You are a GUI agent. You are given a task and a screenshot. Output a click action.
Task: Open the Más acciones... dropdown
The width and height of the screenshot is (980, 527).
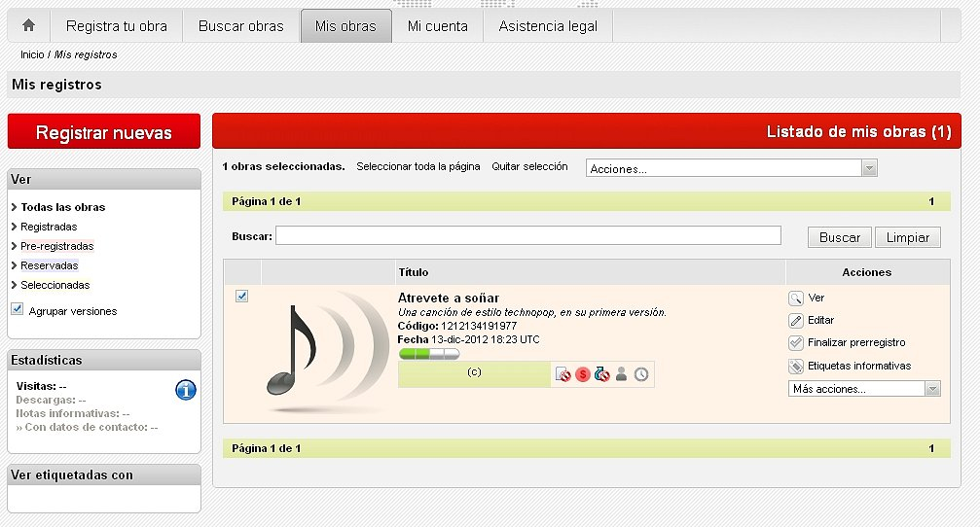tap(864, 389)
